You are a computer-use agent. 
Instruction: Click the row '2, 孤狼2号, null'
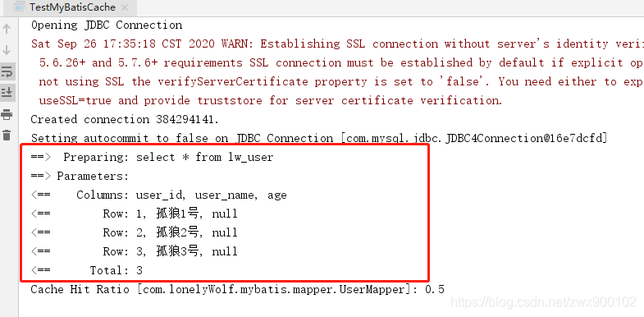click(135, 232)
